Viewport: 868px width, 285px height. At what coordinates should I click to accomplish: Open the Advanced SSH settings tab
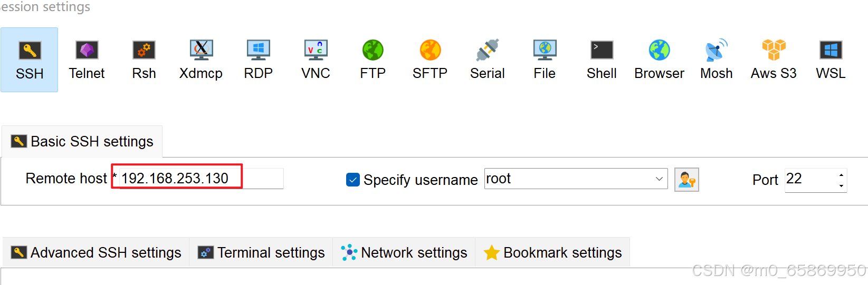tap(97, 253)
